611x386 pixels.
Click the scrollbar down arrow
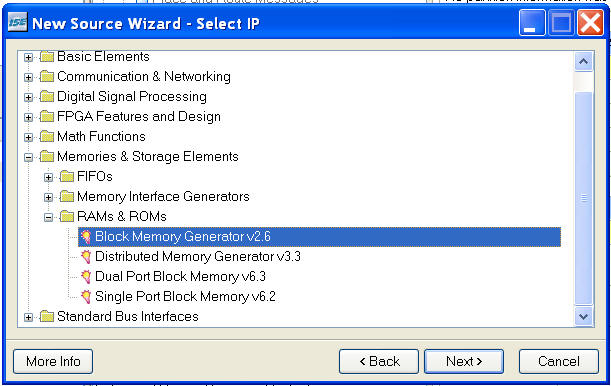[x=583, y=316]
